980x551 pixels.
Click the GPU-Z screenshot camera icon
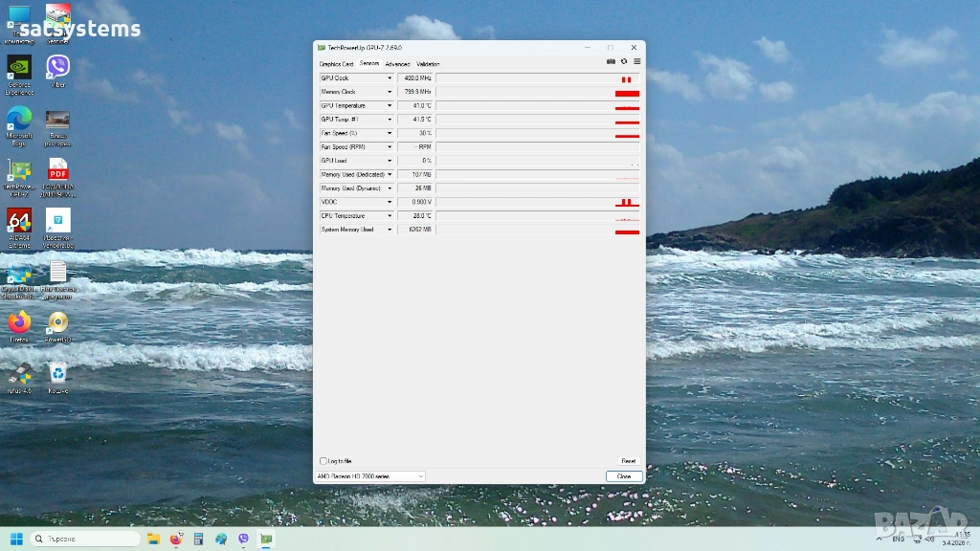[612, 62]
